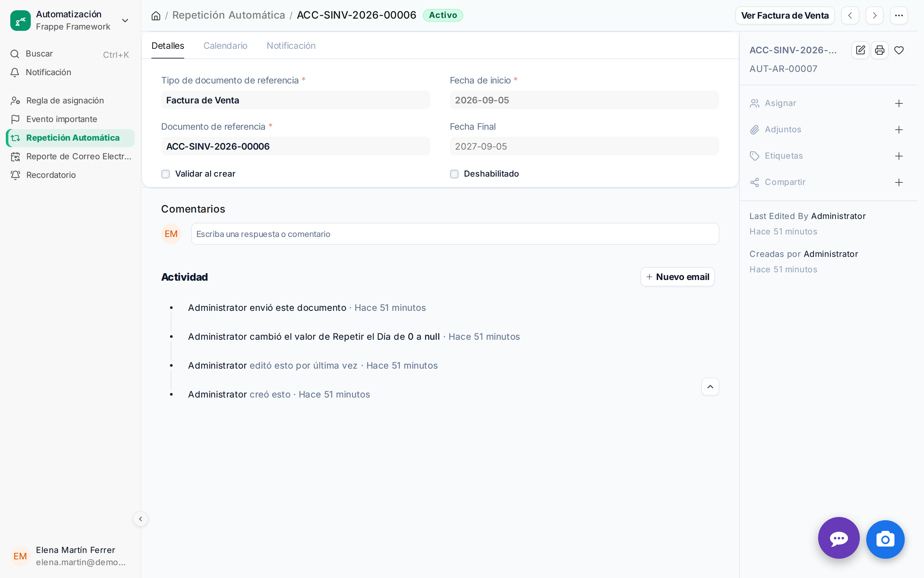Click the green Automatización app logo
This screenshot has height=578, width=924.
pyautogui.click(x=20, y=20)
